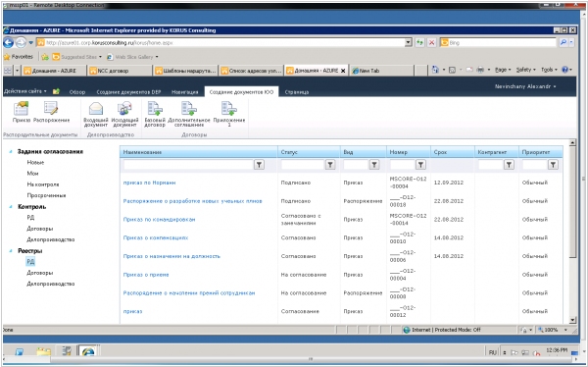Switch to the Навигация ribbon tab
The image size is (588, 367).
pos(184,92)
